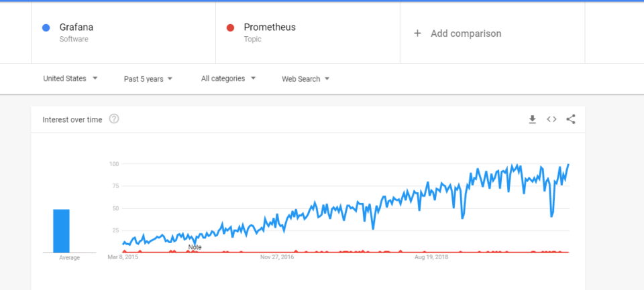Click the plus icon in Add comparison
Image resolution: width=644 pixels, height=290 pixels.
click(417, 33)
